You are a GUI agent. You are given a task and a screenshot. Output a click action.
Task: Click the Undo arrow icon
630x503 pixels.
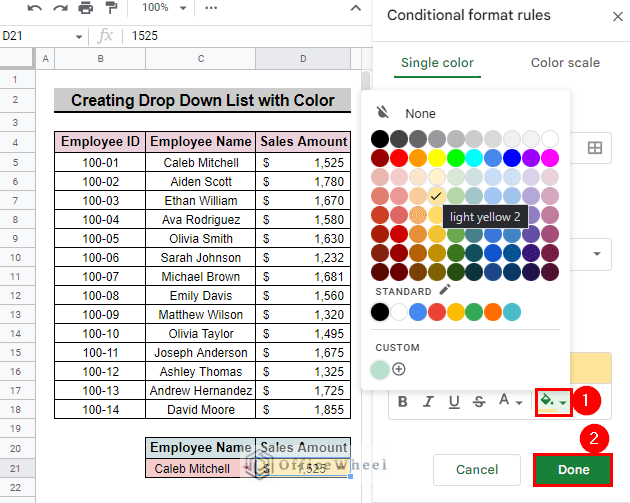35,8
